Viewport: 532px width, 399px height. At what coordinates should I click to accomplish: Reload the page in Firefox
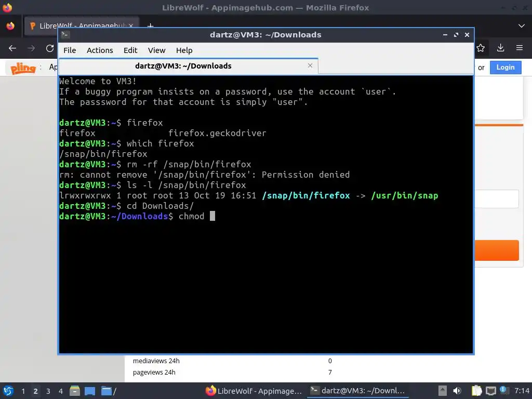click(x=50, y=48)
